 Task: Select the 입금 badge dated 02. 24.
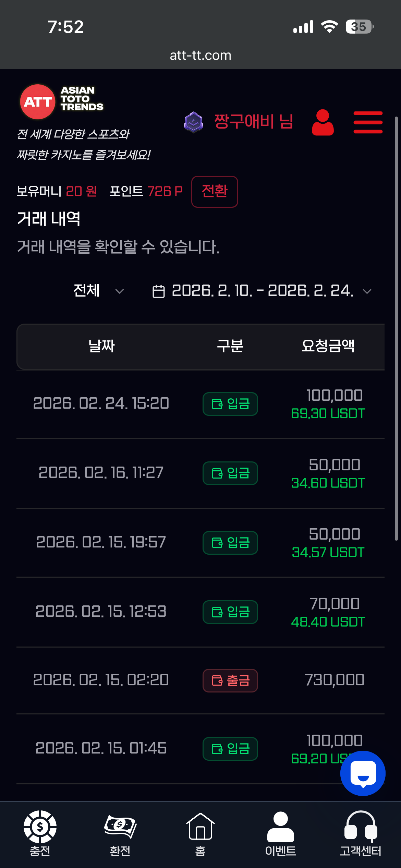[x=230, y=404]
